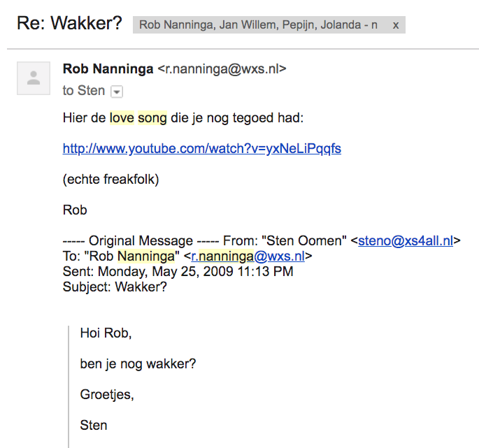Click the quoted 'Groetjes,' closing
The height and width of the screenshot is (448, 479).
click(107, 395)
